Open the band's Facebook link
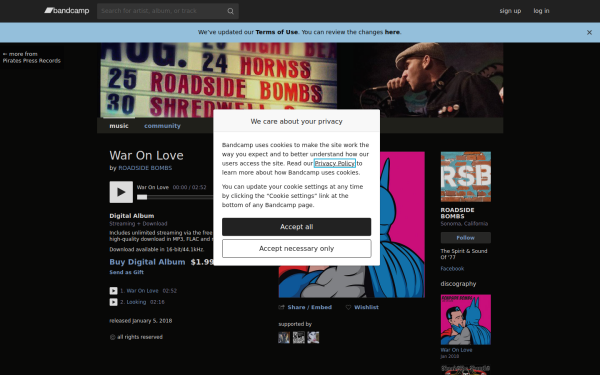The height and width of the screenshot is (375, 600). [452, 269]
